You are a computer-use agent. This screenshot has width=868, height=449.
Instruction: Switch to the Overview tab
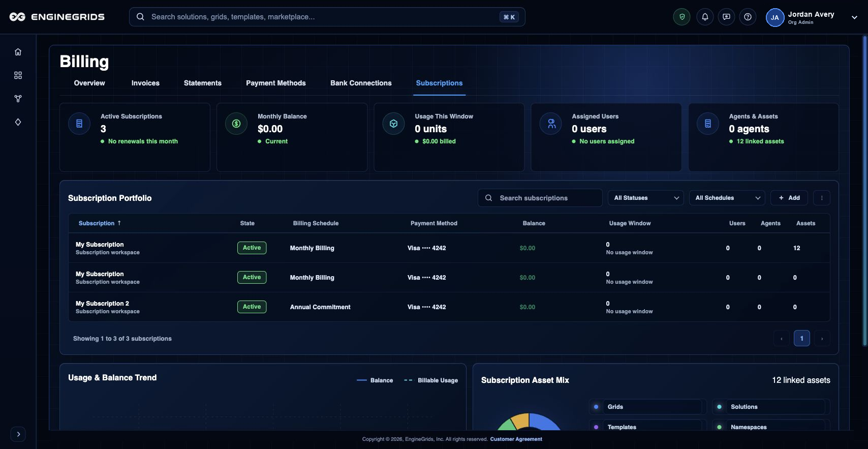click(89, 83)
